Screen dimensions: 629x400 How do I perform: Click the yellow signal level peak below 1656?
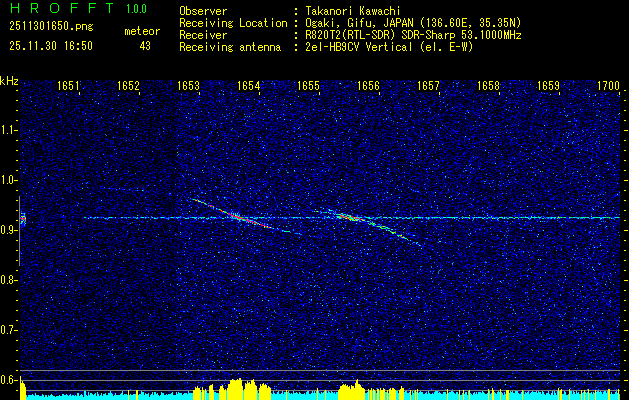point(352,390)
